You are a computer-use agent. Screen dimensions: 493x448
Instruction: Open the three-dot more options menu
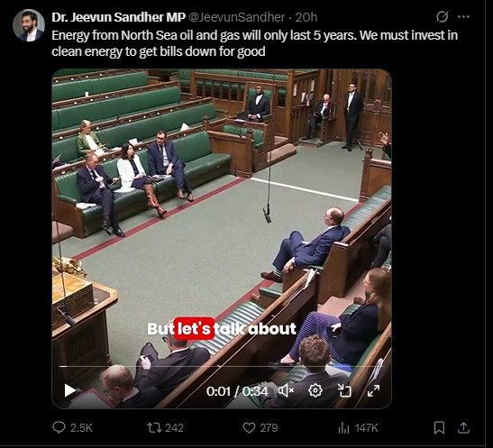click(464, 17)
